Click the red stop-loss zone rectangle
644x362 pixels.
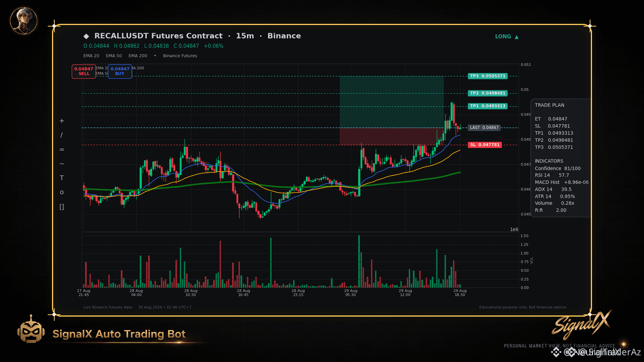point(391,136)
